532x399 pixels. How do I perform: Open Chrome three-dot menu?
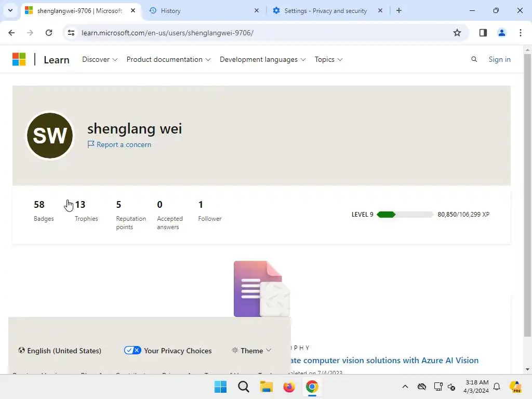tap(520, 33)
